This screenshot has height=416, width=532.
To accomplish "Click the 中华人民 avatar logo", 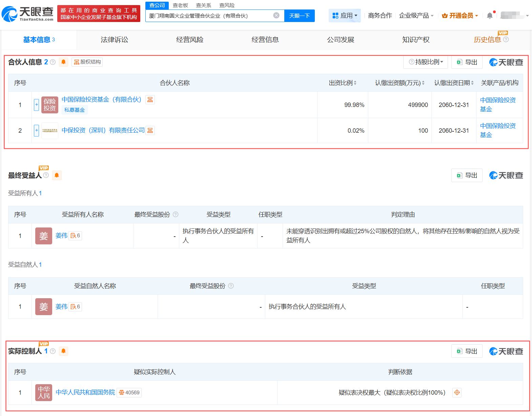I will coord(44,393).
